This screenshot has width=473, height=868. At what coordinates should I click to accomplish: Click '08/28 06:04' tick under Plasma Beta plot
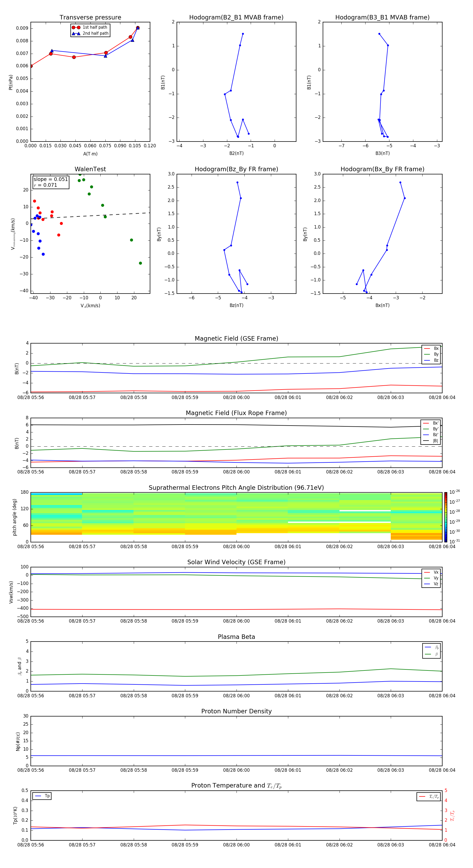point(442,695)
